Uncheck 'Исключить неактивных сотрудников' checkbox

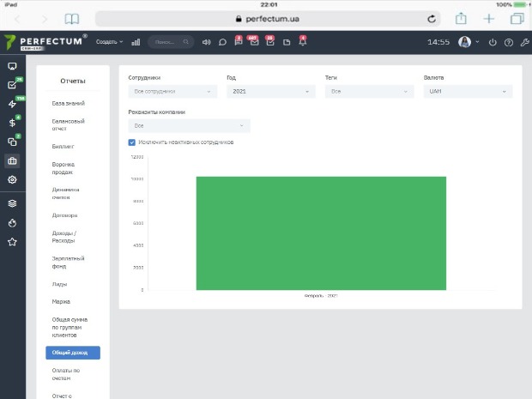(131, 142)
